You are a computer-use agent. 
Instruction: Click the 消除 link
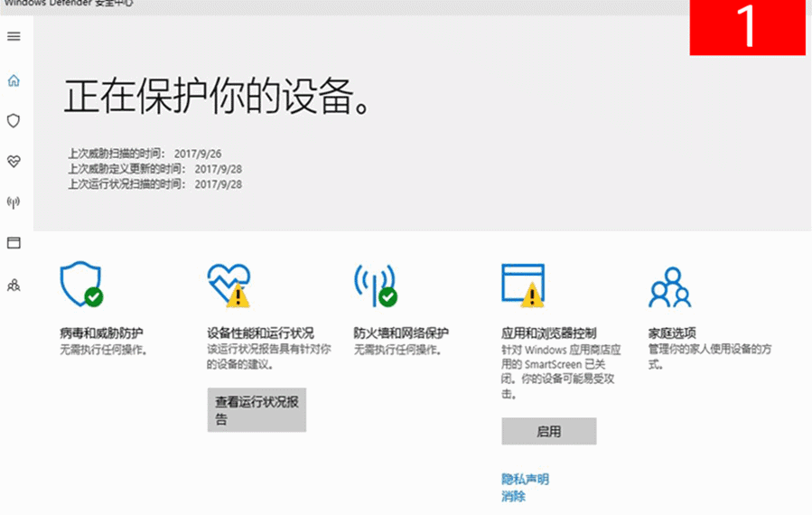tap(513, 496)
